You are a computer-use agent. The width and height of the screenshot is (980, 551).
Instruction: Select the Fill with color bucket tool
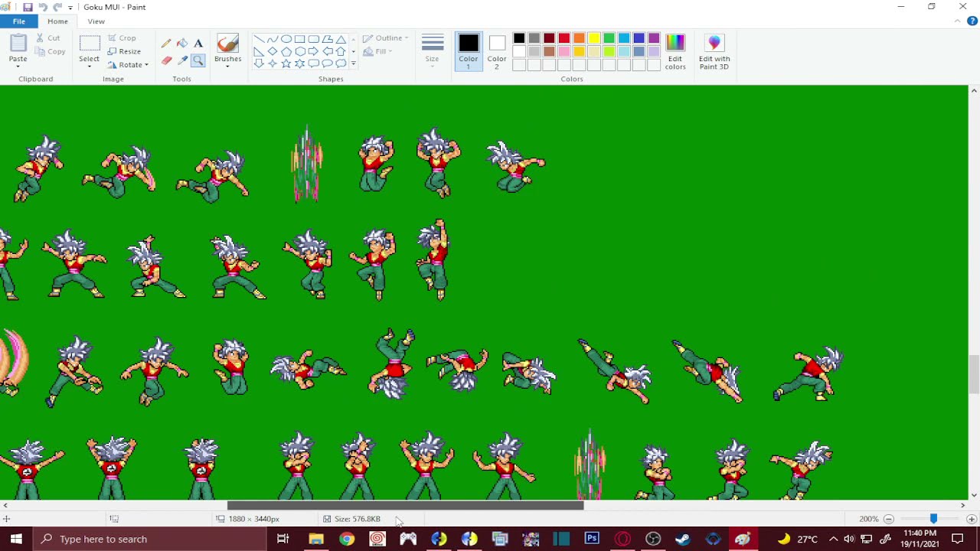[182, 44]
